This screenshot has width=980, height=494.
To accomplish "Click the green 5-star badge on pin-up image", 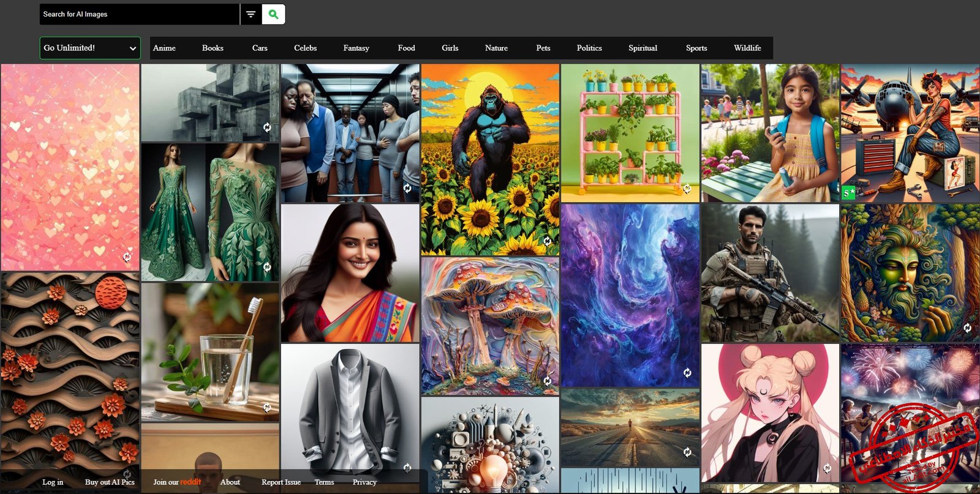I will pos(848,193).
